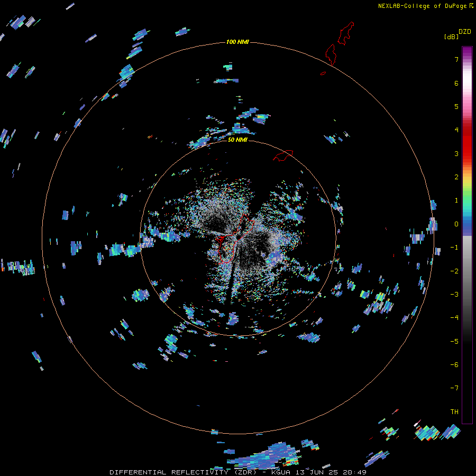Viewport: 476px width, 476px height.
Task: Click the 7 value on the color scale
Action: [456, 59]
